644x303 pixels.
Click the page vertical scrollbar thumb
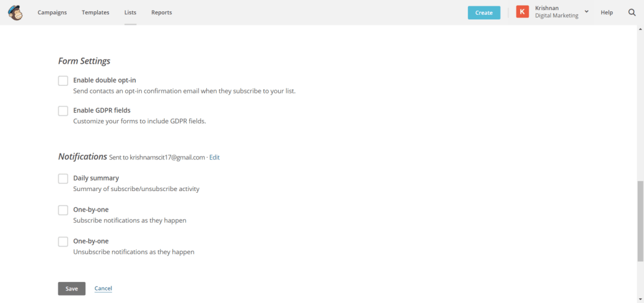pyautogui.click(x=640, y=220)
